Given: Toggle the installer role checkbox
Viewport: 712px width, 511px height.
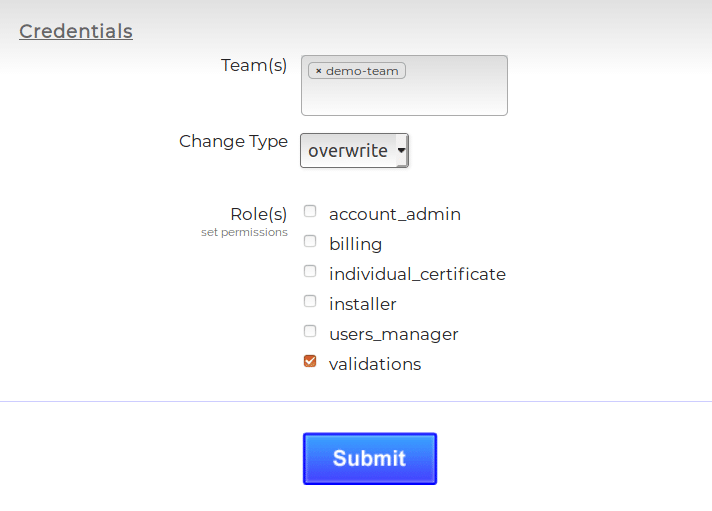Looking at the screenshot, I should click(x=310, y=302).
